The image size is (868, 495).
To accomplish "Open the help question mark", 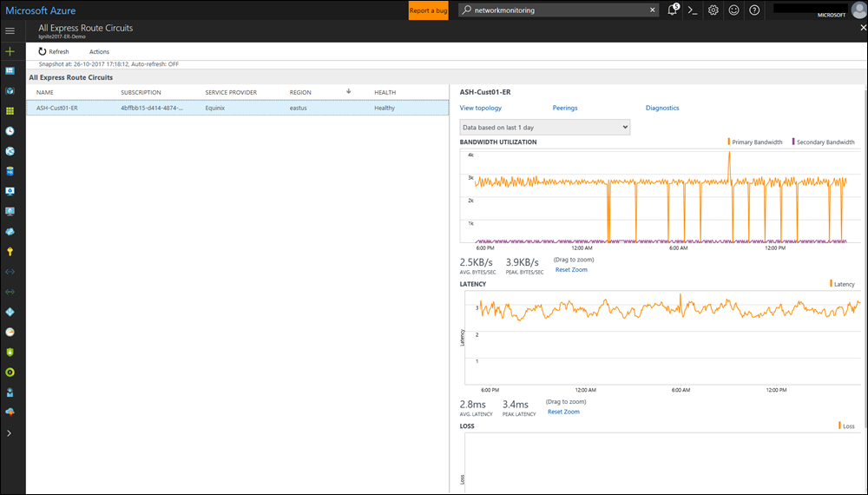I will [x=754, y=10].
